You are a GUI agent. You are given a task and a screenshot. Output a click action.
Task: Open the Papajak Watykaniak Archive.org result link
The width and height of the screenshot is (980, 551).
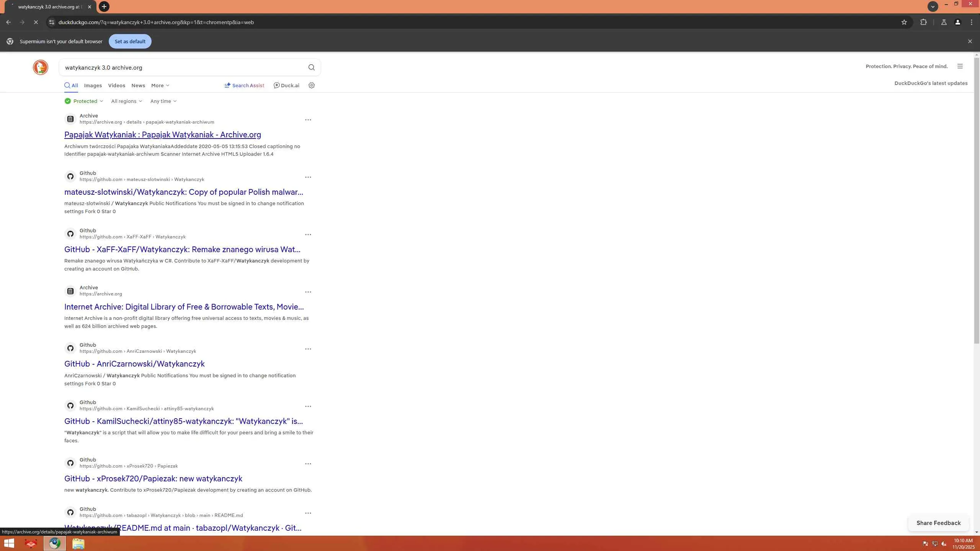162,135
